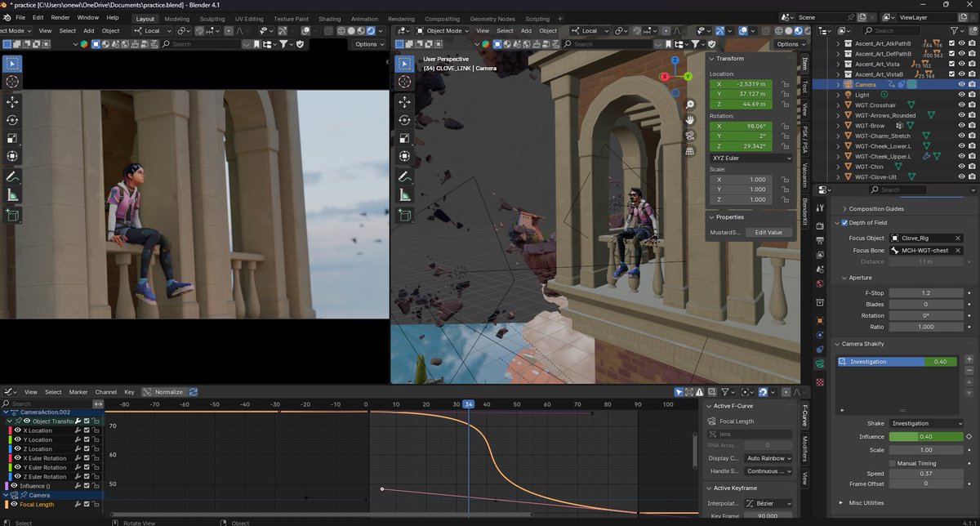Select the Measure tool in left viewport toolbar

pyautogui.click(x=12, y=195)
